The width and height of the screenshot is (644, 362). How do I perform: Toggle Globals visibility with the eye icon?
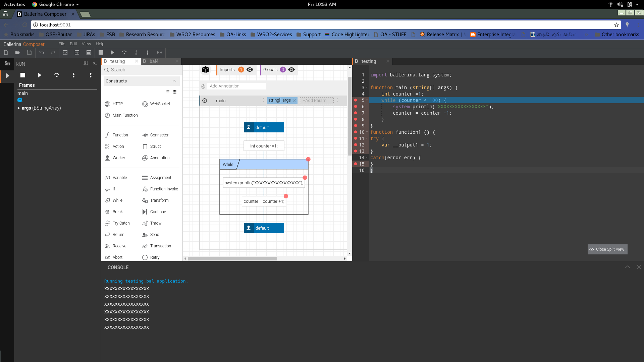[x=291, y=70]
